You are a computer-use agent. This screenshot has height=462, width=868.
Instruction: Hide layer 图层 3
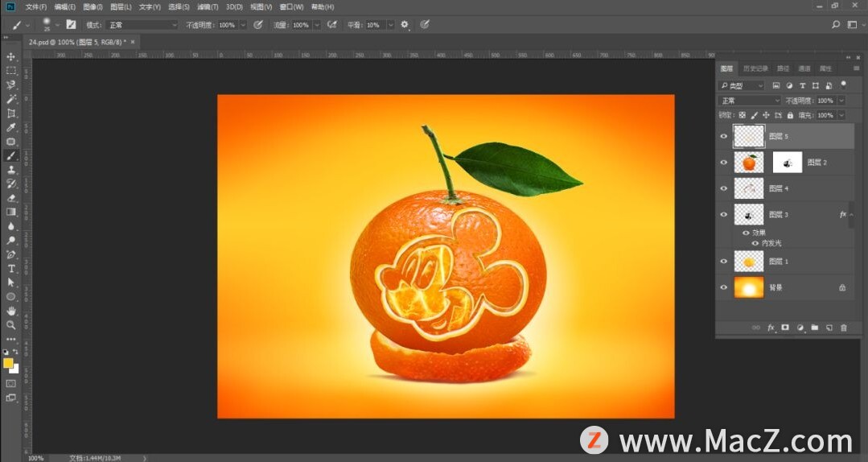(723, 214)
